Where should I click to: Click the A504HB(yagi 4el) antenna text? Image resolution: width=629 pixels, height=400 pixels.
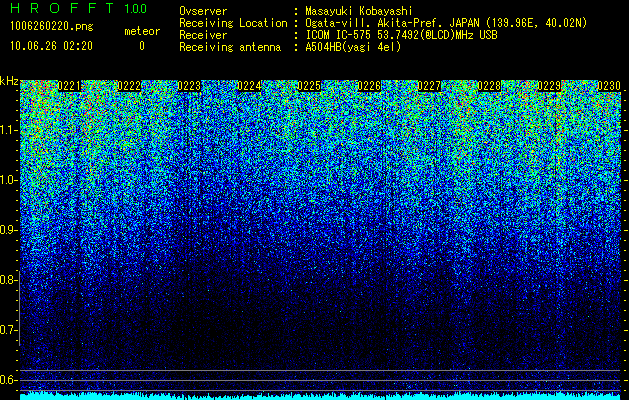click(x=353, y=47)
